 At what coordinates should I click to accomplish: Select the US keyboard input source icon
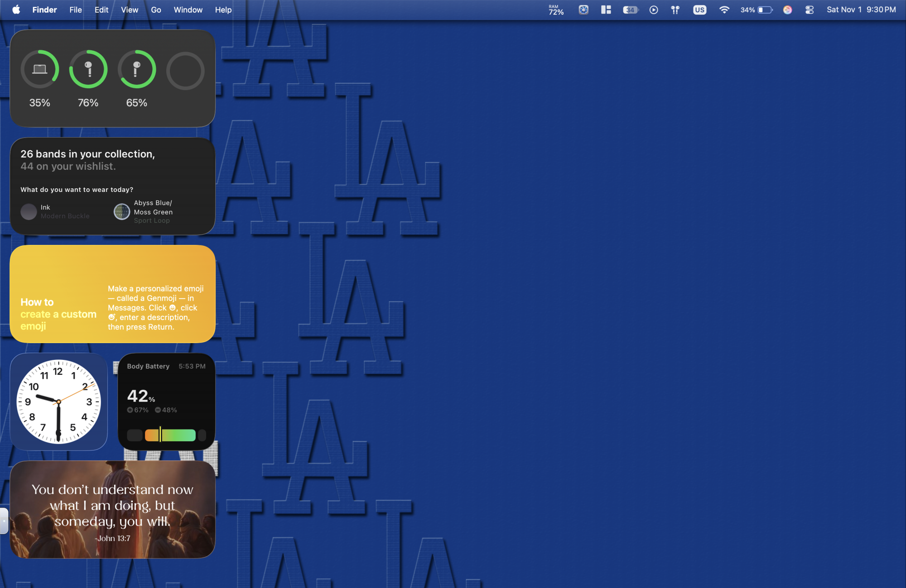pyautogui.click(x=699, y=10)
